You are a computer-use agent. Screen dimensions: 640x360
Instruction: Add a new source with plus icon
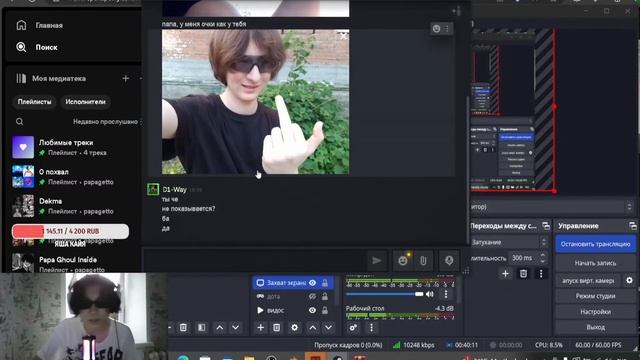(x=260, y=327)
